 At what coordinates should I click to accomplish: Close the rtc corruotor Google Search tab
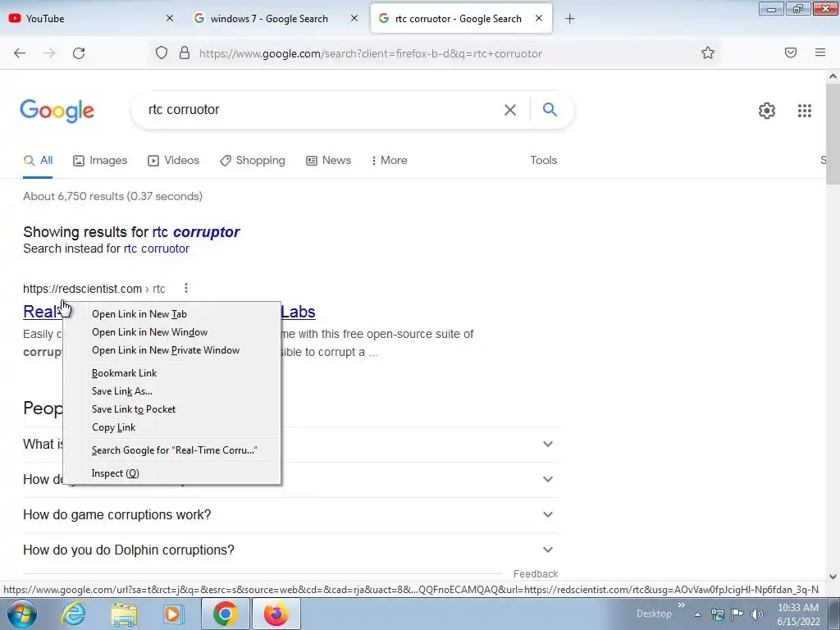539,18
